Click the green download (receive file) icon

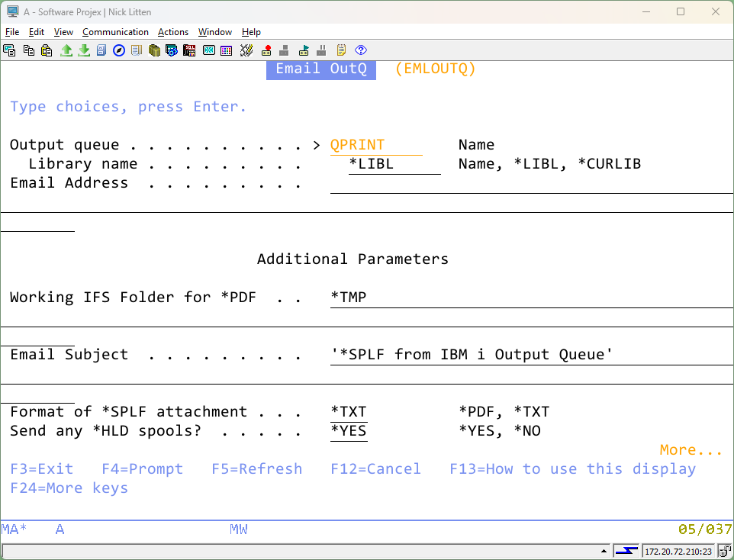click(x=84, y=50)
